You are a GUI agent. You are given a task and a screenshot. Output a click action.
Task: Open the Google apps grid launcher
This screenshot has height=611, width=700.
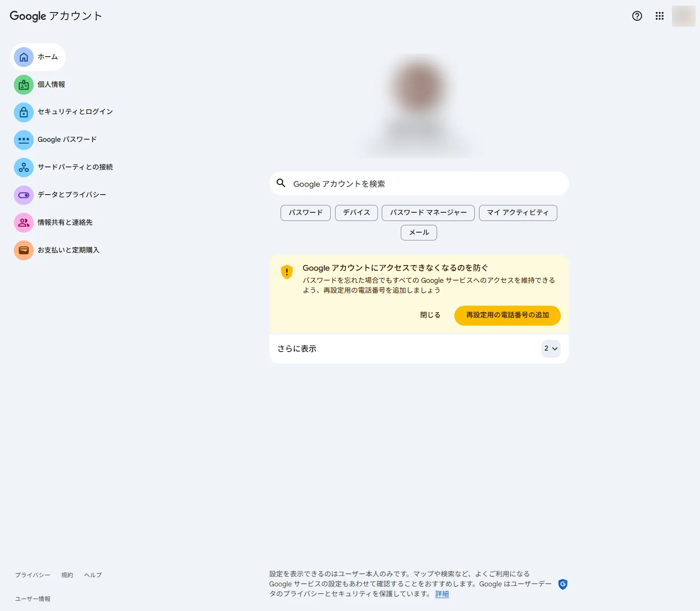coord(659,16)
